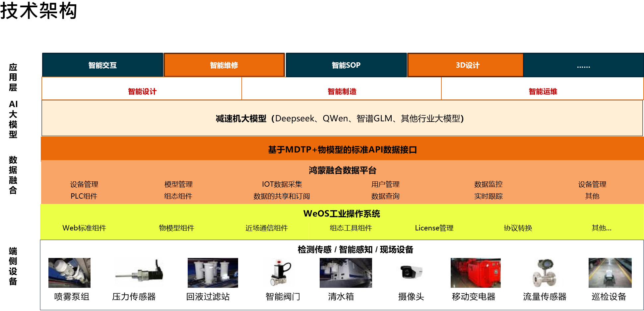
Task: Click the IOT数据采集 label
Action: click(282, 184)
